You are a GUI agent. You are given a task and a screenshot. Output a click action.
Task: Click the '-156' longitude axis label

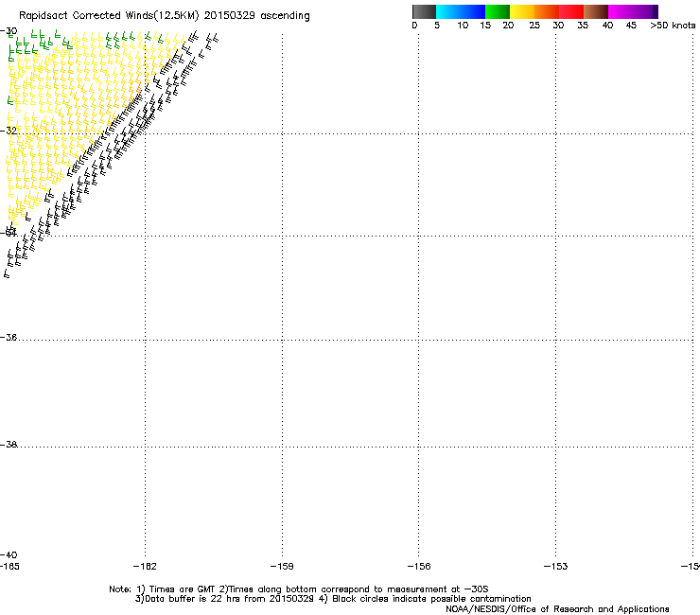(x=419, y=567)
